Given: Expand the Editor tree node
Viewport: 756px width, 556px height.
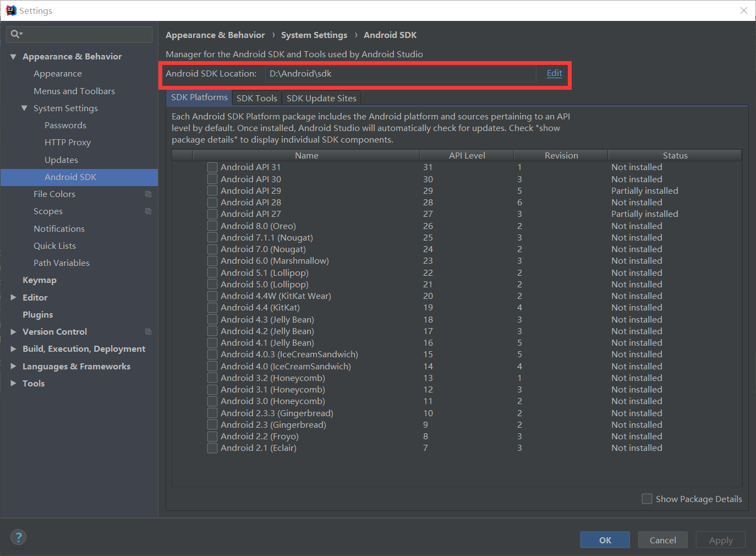Looking at the screenshot, I should pyautogui.click(x=13, y=297).
